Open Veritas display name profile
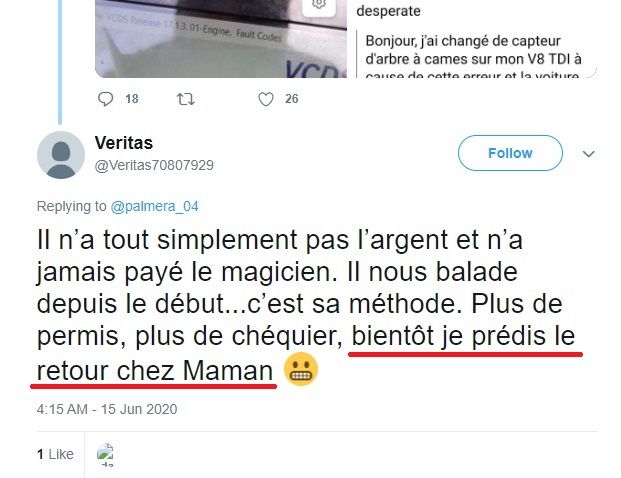 pos(124,143)
